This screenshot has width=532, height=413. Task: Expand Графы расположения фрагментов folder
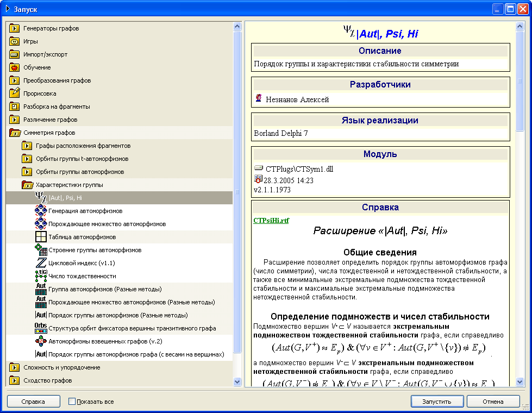pos(27,146)
